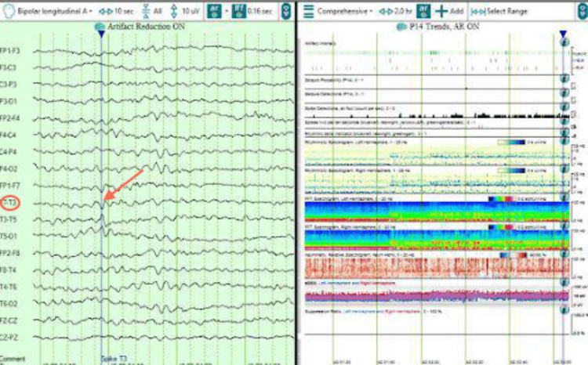Toggle the lff low-frequency filter button
Screen dimensions: 588x365
pyautogui.click(x=238, y=11)
